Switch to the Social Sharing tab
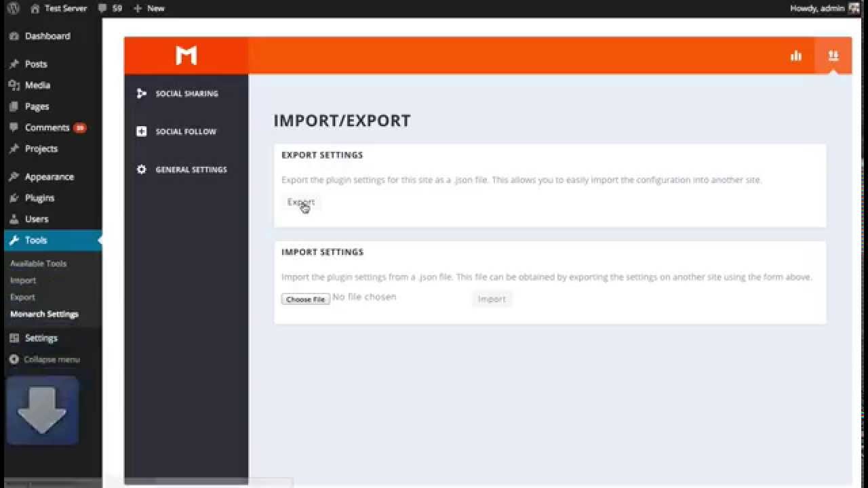This screenshot has height=488, width=868. (x=186, y=94)
